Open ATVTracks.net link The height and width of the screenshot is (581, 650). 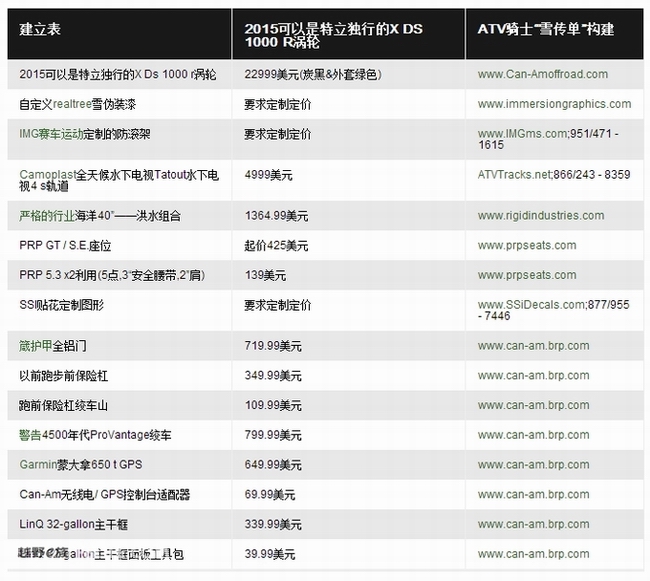click(x=514, y=174)
